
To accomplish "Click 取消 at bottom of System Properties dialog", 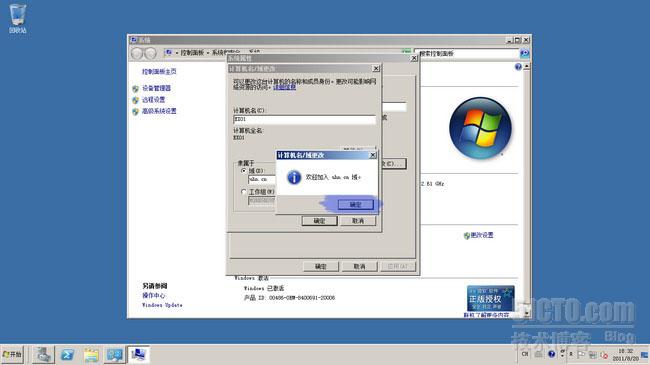I will [359, 266].
